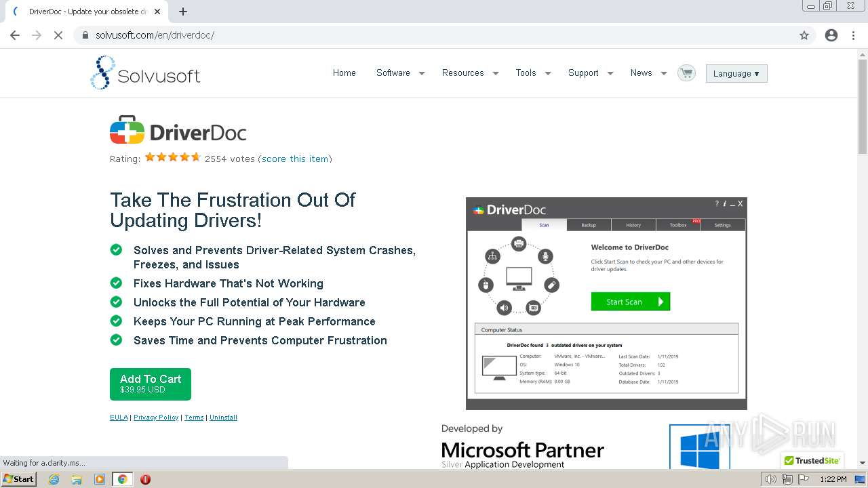This screenshot has width=868, height=488.
Task: Click the browser back arrow
Action: [15, 35]
